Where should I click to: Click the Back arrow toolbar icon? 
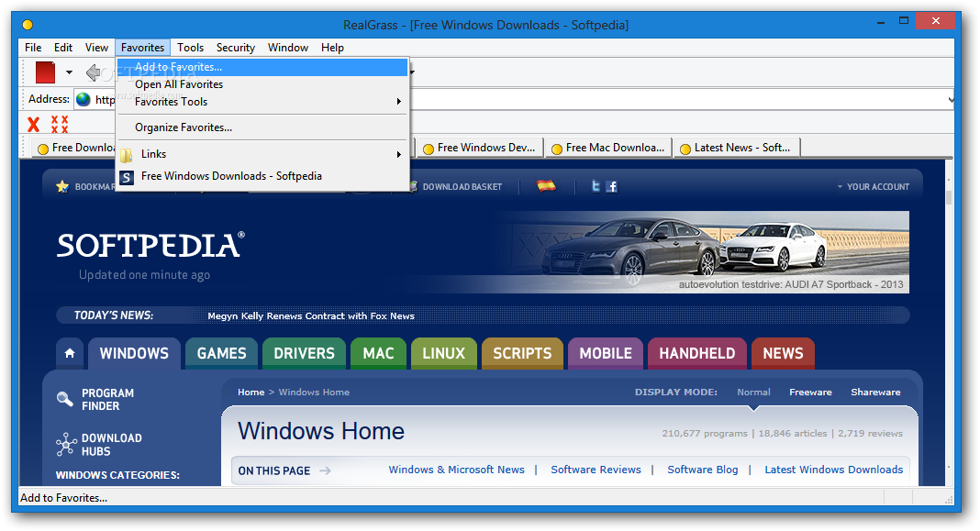tap(93, 72)
